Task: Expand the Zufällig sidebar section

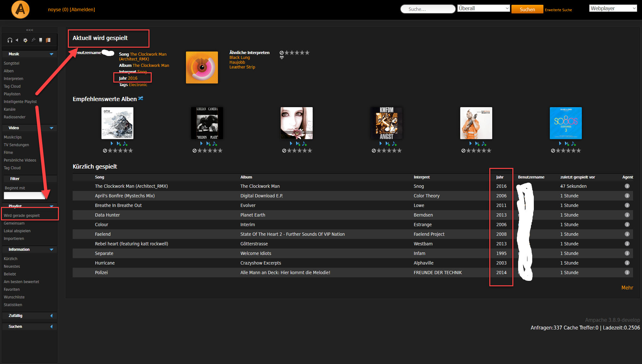Action: [52, 316]
